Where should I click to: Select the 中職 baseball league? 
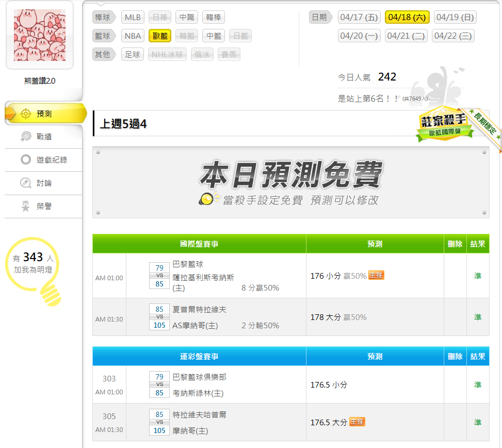(x=186, y=17)
